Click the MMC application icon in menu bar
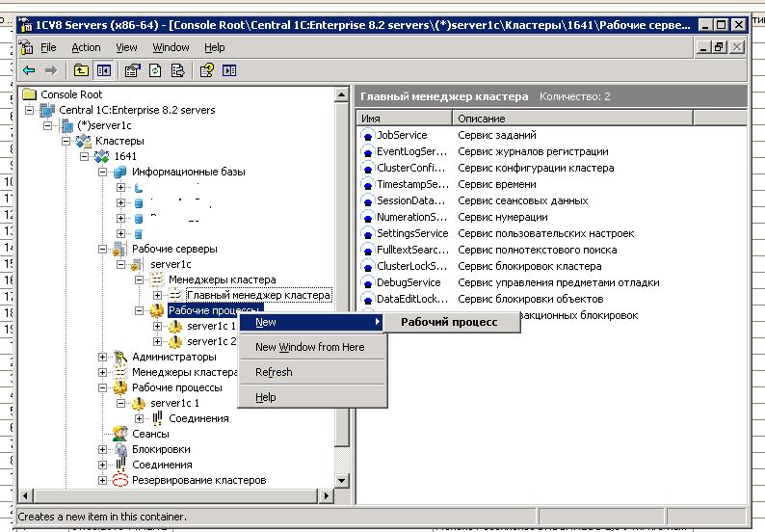 pos(26,47)
